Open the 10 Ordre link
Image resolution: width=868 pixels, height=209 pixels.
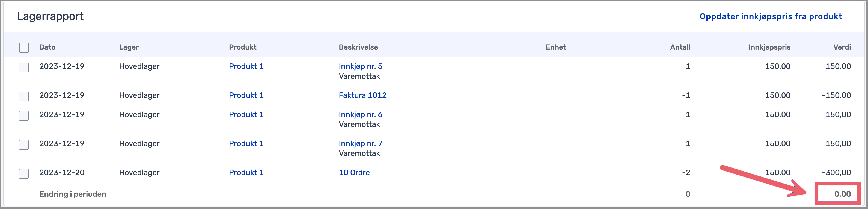(354, 173)
